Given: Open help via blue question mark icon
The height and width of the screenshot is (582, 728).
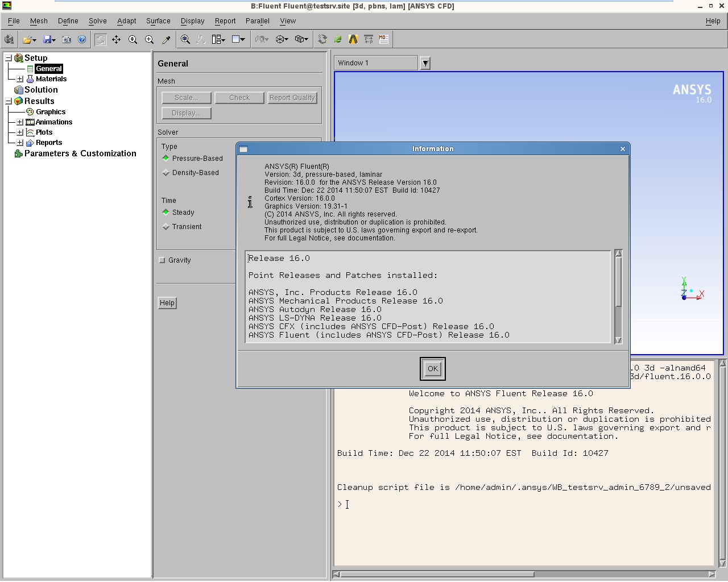Looking at the screenshot, I should (82, 40).
